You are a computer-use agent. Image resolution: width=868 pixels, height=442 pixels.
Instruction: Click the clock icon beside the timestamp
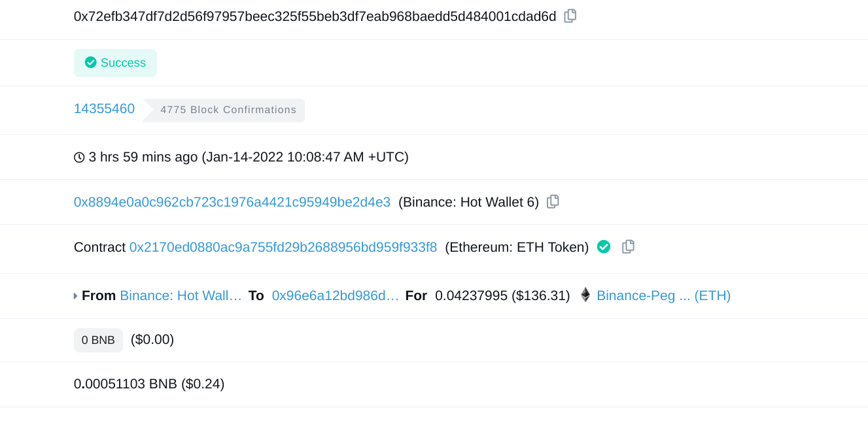[x=79, y=157]
